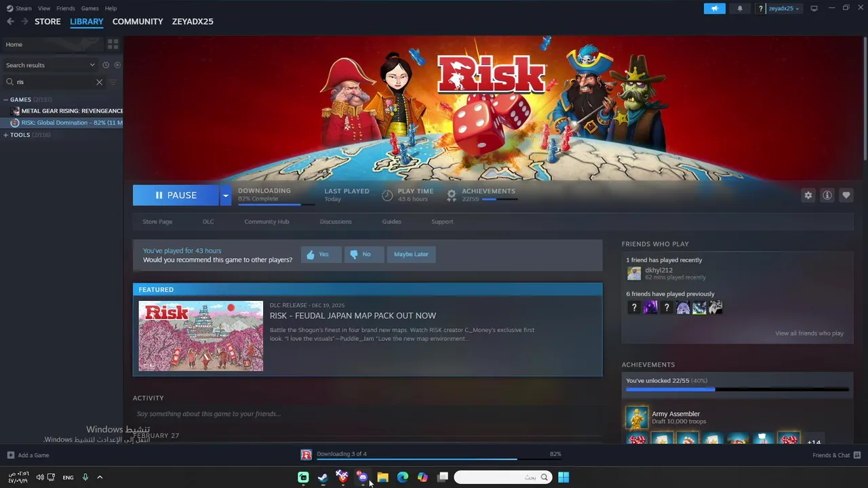
Task: View all friends who play
Action: pyautogui.click(x=809, y=333)
